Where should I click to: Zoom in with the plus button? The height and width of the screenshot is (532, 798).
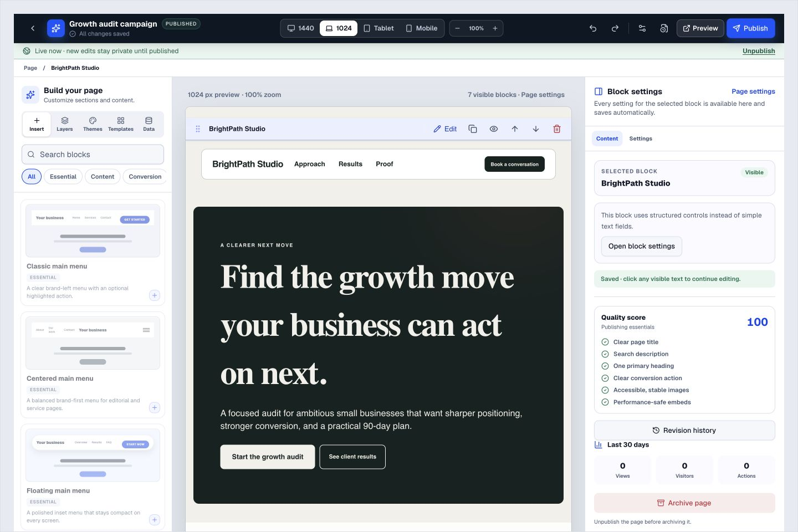[x=495, y=28]
